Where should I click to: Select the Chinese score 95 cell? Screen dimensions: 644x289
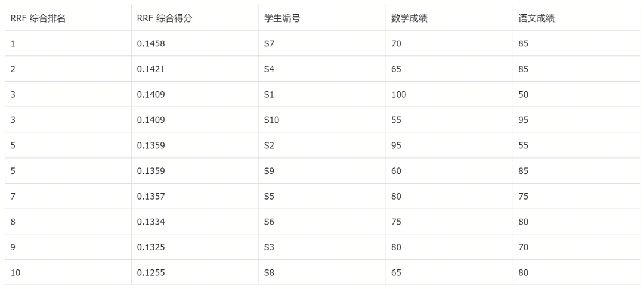pos(523,120)
